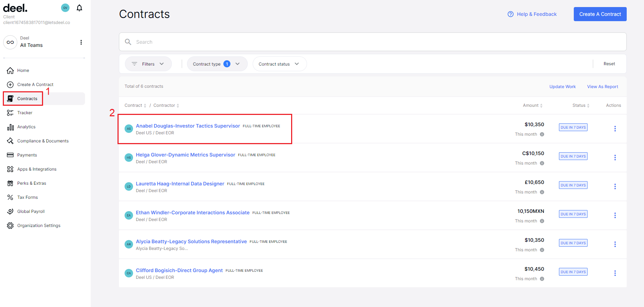Click info icon beside Lauretta Haag's This month

[542, 192]
